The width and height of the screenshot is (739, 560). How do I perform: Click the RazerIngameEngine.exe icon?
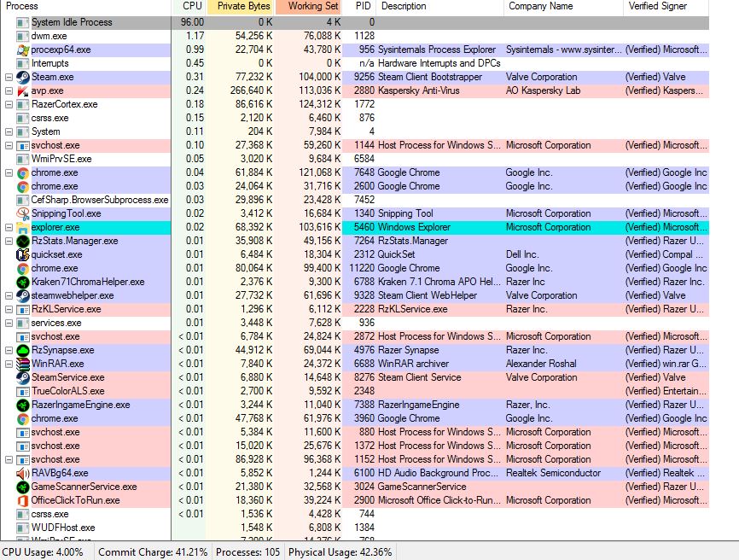tap(23, 405)
